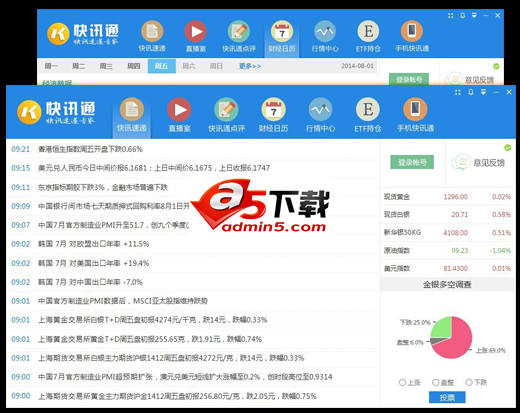Viewport: 520px width, 413px height.
Task: Click the grid icon in back window title bar
Action: (x=451, y=16)
